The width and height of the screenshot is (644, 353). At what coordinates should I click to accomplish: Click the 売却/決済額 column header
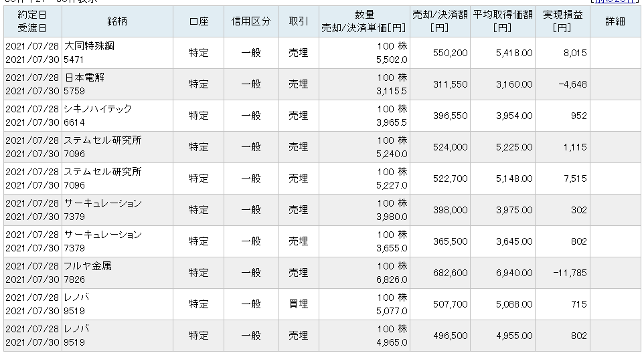pos(439,21)
